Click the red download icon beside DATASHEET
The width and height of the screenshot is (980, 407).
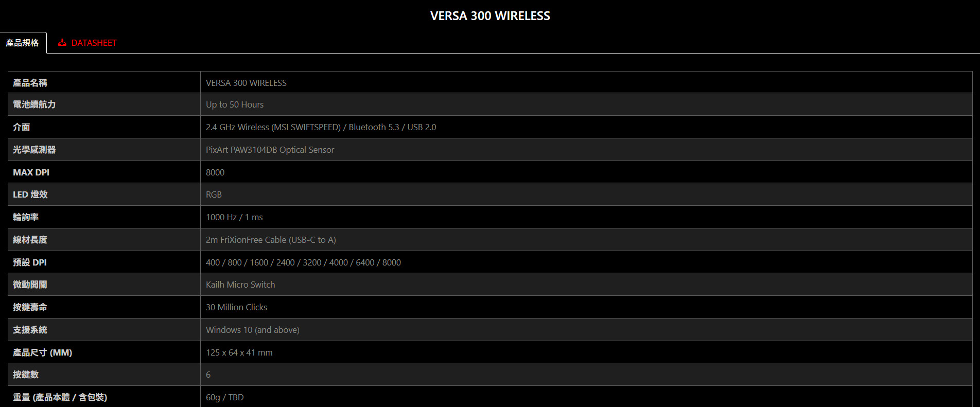(62, 43)
